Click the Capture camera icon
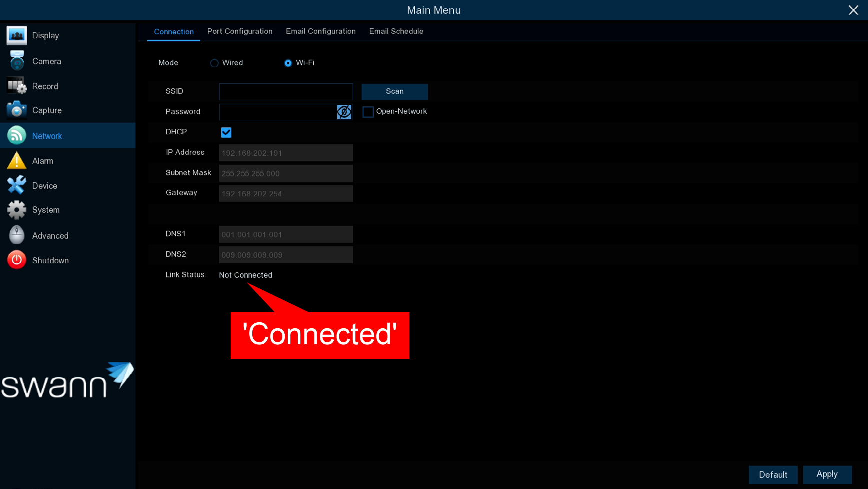Viewport: 868px width, 489px height. (x=16, y=110)
